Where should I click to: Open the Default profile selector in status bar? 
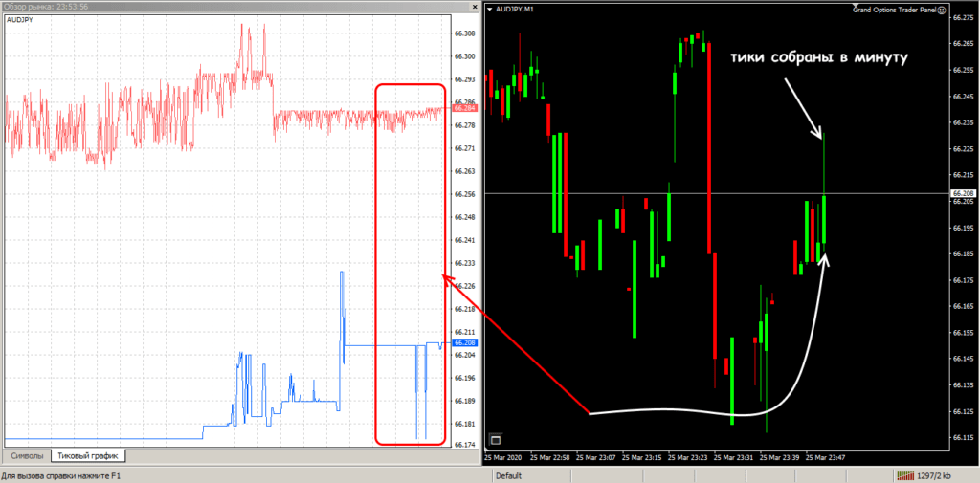(x=508, y=475)
